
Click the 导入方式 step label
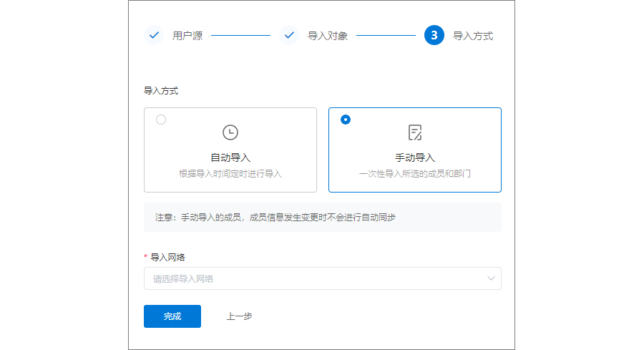click(473, 36)
